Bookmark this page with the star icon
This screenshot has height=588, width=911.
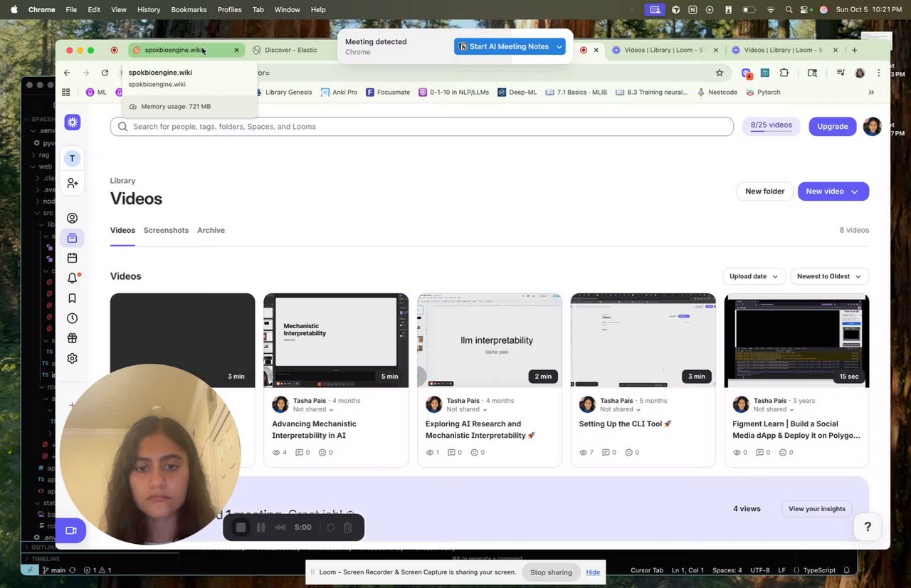(x=720, y=73)
